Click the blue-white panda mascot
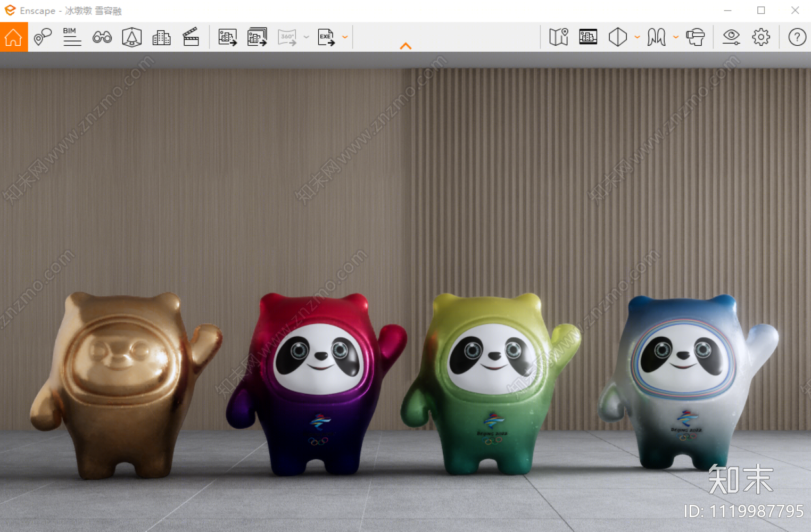The height and width of the screenshot is (532, 811). (688, 382)
